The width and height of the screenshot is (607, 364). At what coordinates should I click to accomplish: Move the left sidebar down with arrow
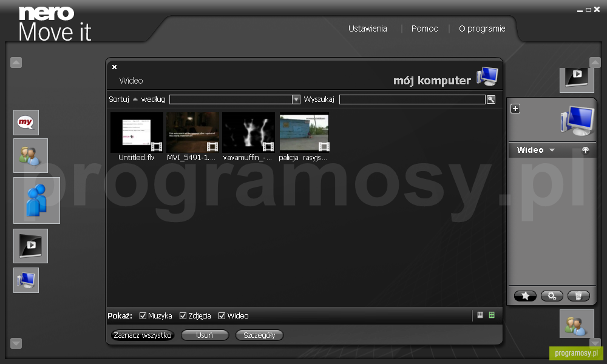click(x=16, y=343)
